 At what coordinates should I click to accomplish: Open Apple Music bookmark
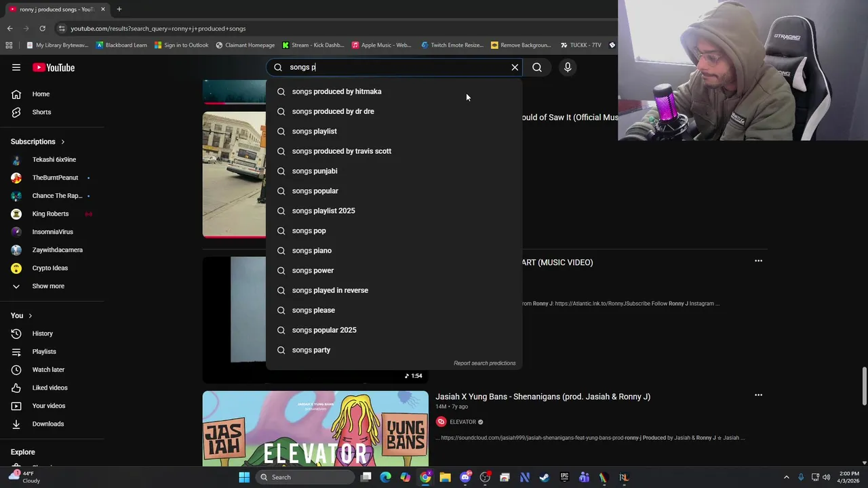tap(381, 45)
